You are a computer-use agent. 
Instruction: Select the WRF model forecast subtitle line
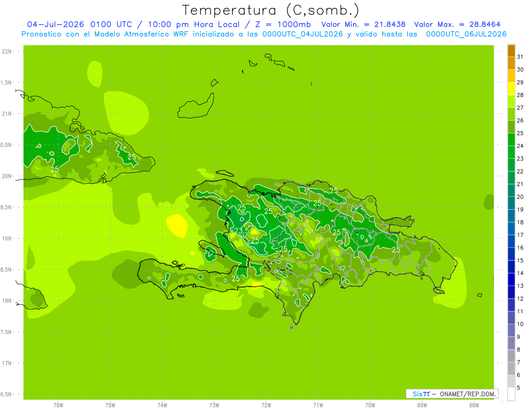click(x=264, y=34)
